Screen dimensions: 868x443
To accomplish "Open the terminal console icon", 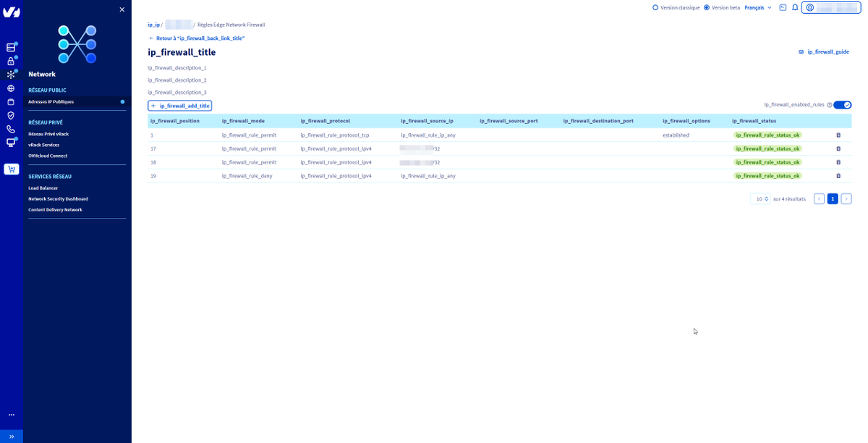I will click(783, 8).
